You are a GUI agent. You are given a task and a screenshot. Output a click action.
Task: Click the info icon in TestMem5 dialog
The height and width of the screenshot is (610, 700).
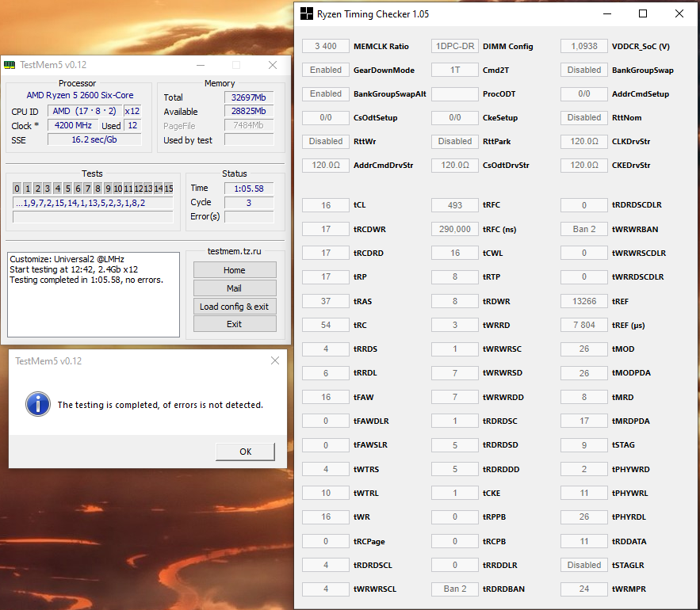[x=38, y=404]
